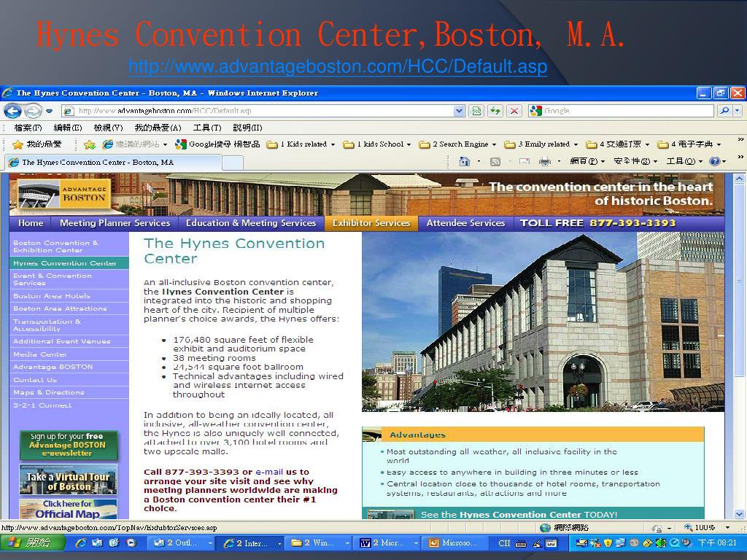Expand the 1 Kids related favorites folder
The width and height of the screenshot is (747, 560).
coord(301,144)
